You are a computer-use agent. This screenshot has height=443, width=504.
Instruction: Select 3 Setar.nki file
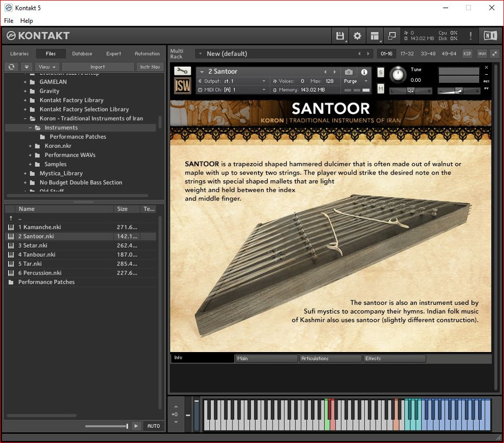click(81, 245)
